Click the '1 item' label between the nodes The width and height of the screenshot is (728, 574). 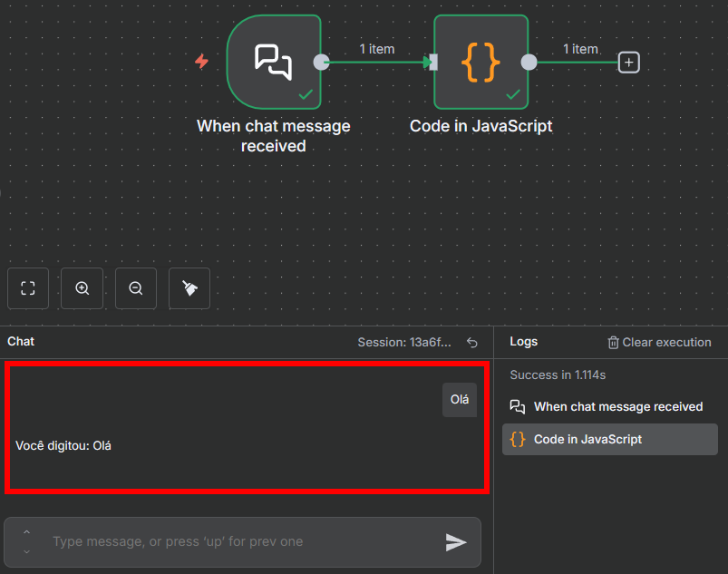(x=376, y=49)
